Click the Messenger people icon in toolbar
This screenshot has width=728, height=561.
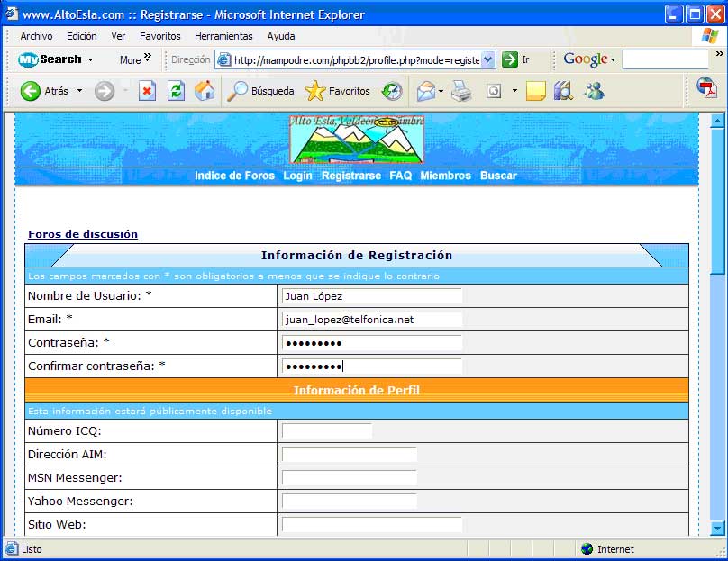click(x=594, y=91)
